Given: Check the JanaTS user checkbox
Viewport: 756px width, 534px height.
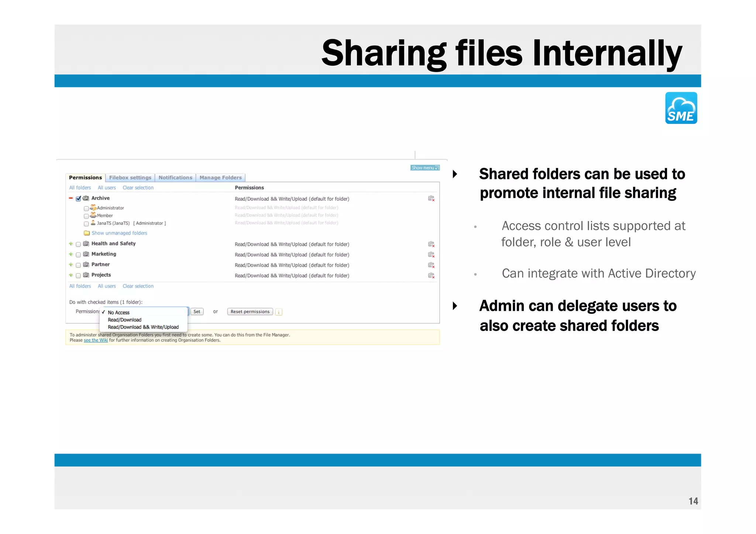Looking at the screenshot, I should click(86, 224).
